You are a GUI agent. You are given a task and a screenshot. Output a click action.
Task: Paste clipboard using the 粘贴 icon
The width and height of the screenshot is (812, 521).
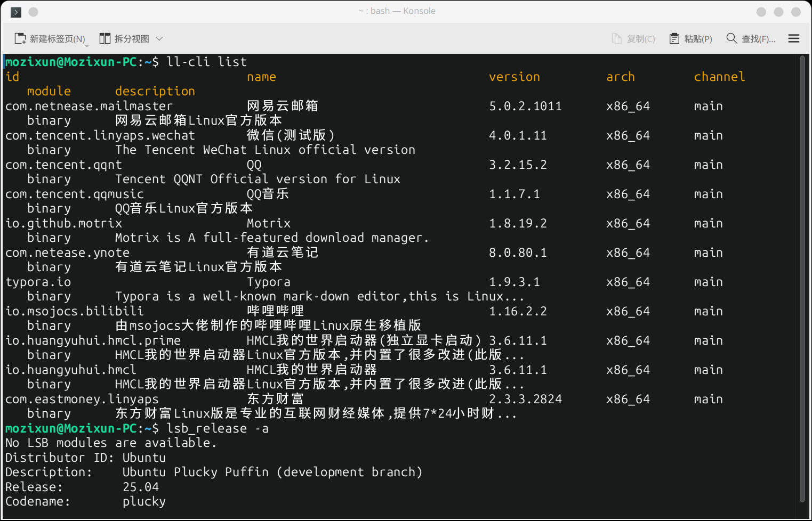[674, 38]
